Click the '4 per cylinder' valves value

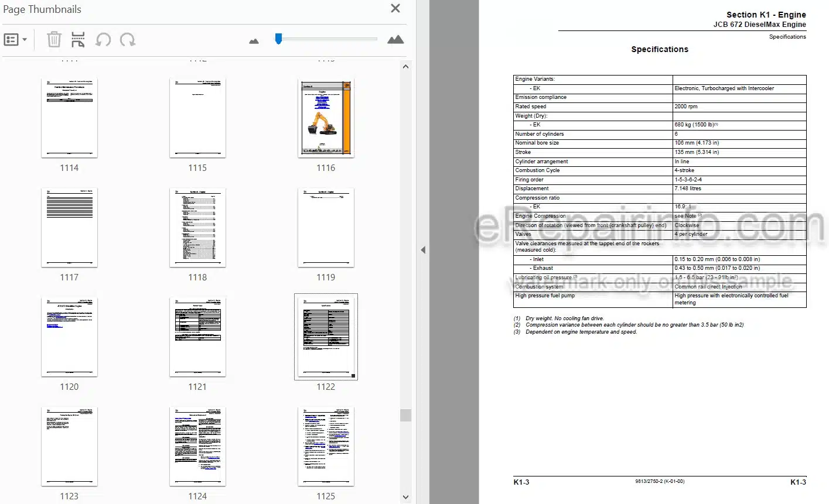coord(691,234)
